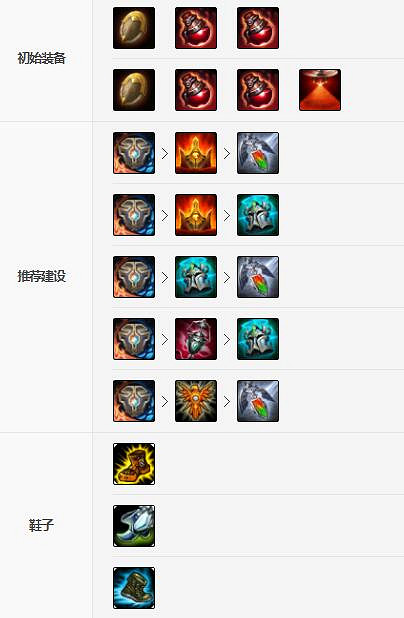
Task: Click the last health potion in the four-item starter row
Action: (x=258, y=90)
